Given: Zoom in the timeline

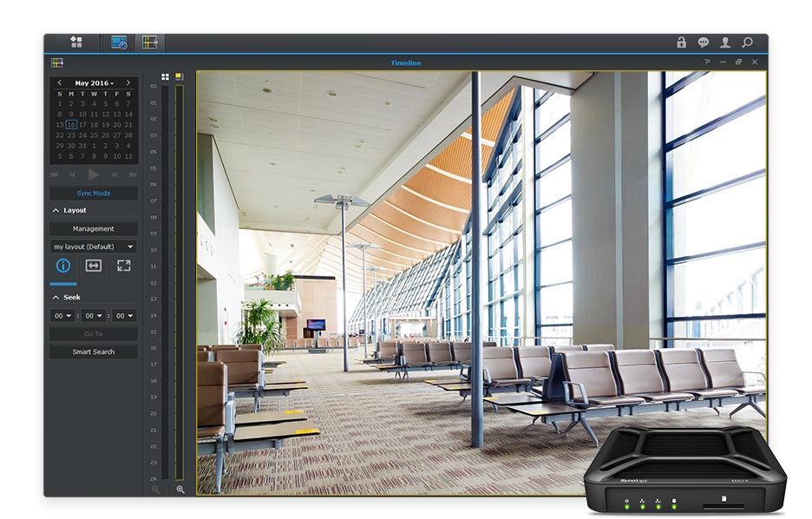Looking at the screenshot, I should (x=180, y=489).
